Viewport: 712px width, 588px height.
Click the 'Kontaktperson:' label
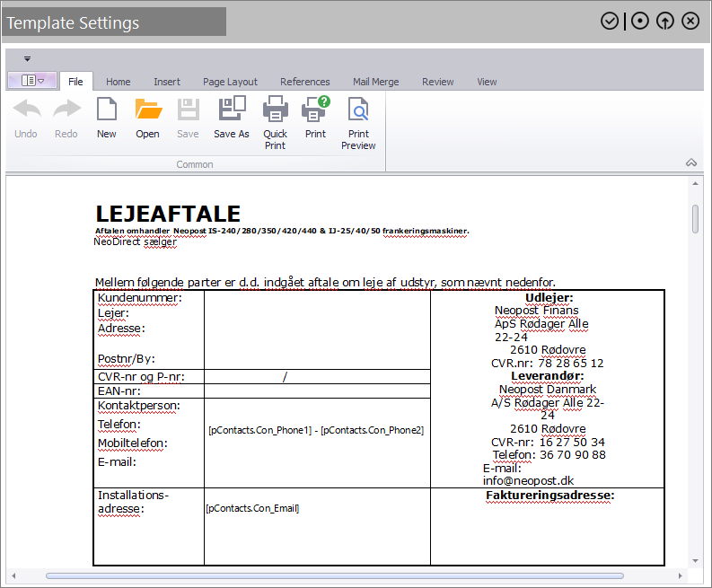(139, 406)
